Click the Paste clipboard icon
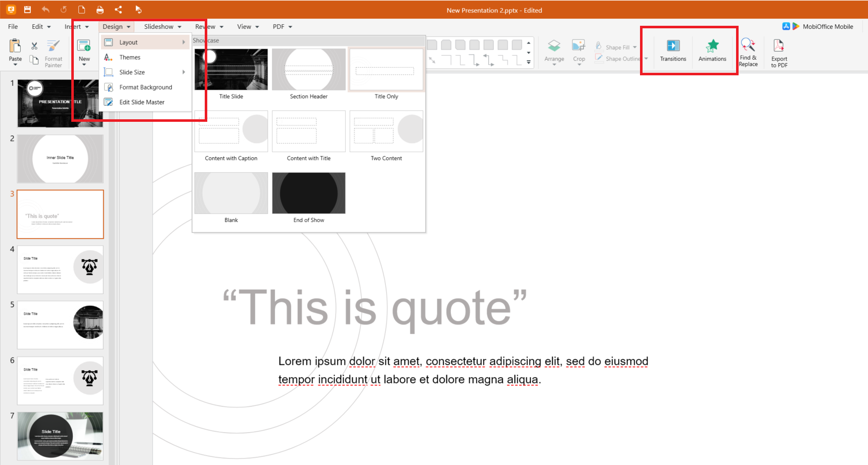Viewport: 868px width, 465px height. coord(15,47)
